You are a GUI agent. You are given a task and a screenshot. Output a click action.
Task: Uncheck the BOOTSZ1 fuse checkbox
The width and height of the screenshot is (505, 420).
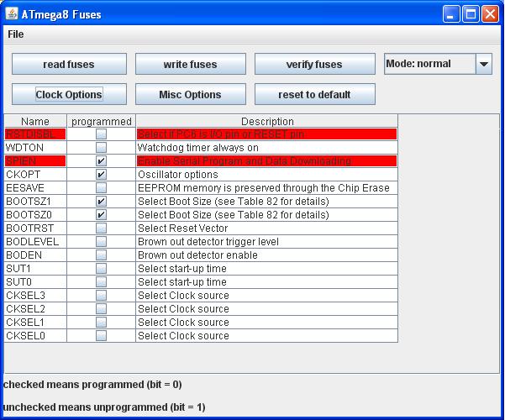(x=101, y=202)
